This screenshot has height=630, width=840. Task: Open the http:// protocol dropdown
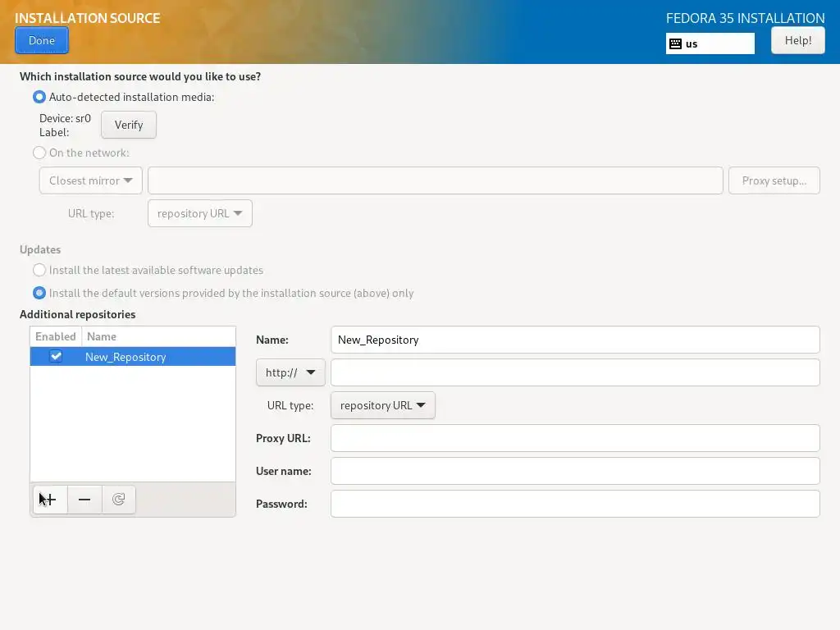point(290,372)
